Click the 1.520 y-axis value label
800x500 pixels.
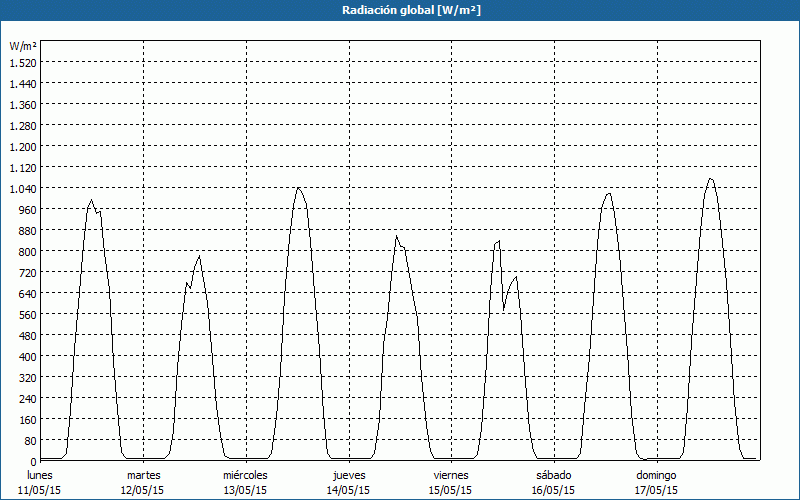22,62
